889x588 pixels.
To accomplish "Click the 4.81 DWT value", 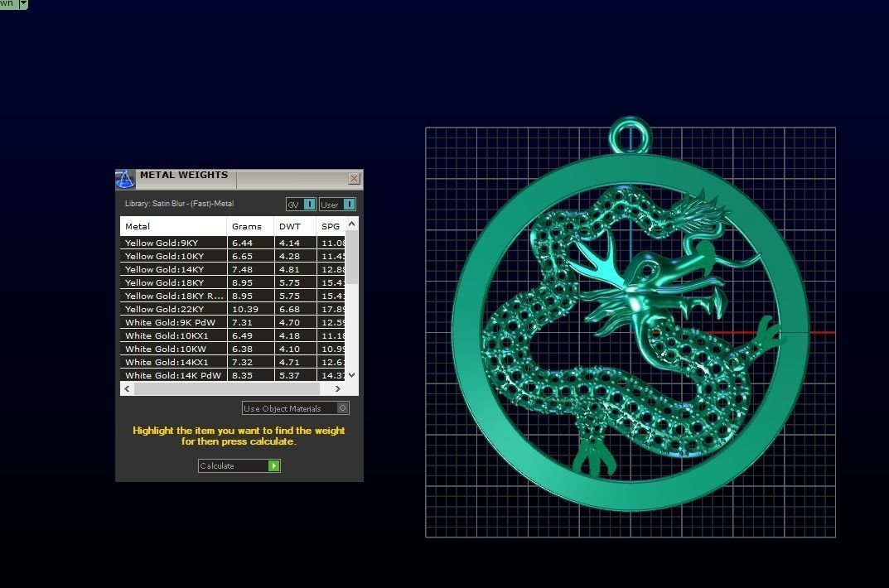I will 289,269.
